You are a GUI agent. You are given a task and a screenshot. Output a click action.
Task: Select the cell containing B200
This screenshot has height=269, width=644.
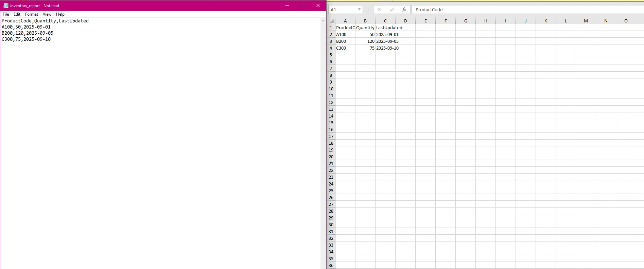(x=345, y=41)
